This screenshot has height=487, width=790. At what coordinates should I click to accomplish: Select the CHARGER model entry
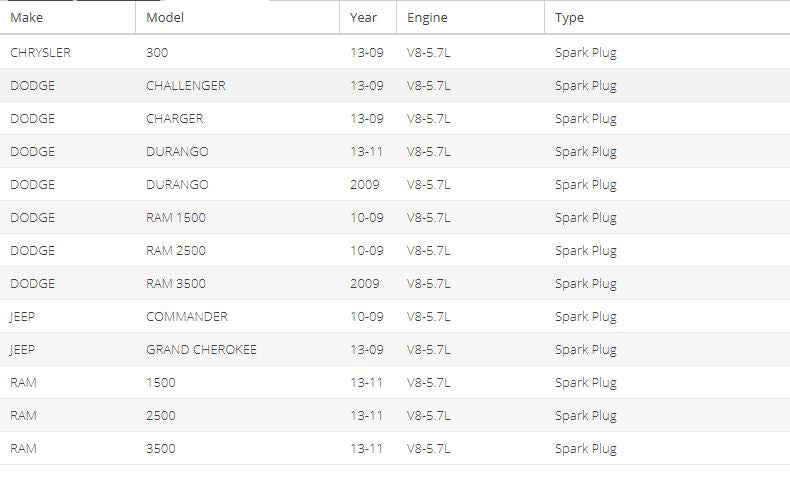click(174, 118)
